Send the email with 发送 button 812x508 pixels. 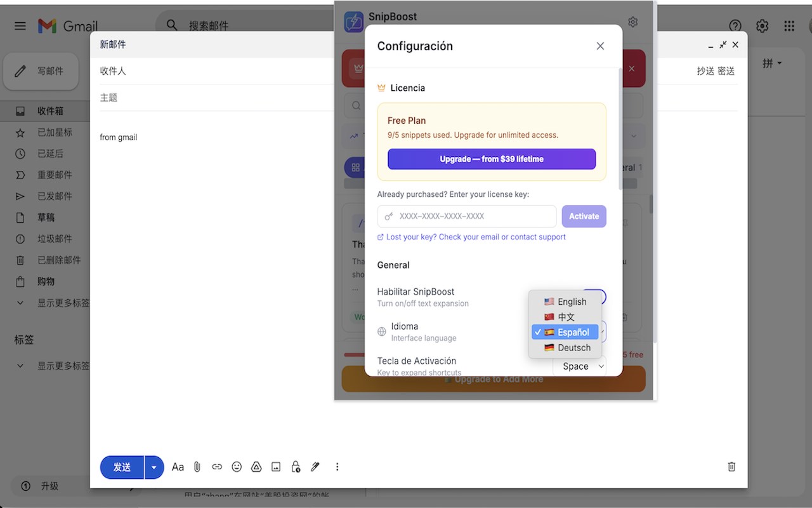(122, 467)
